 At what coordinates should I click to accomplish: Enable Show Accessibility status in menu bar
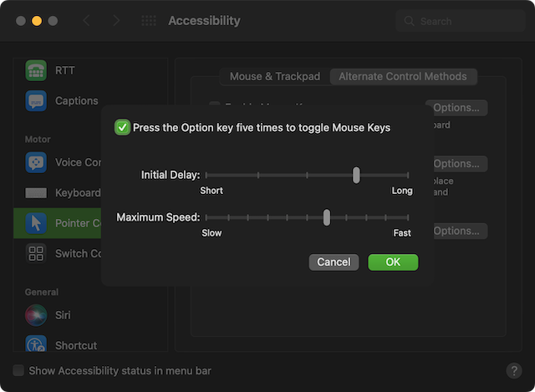tap(18, 370)
